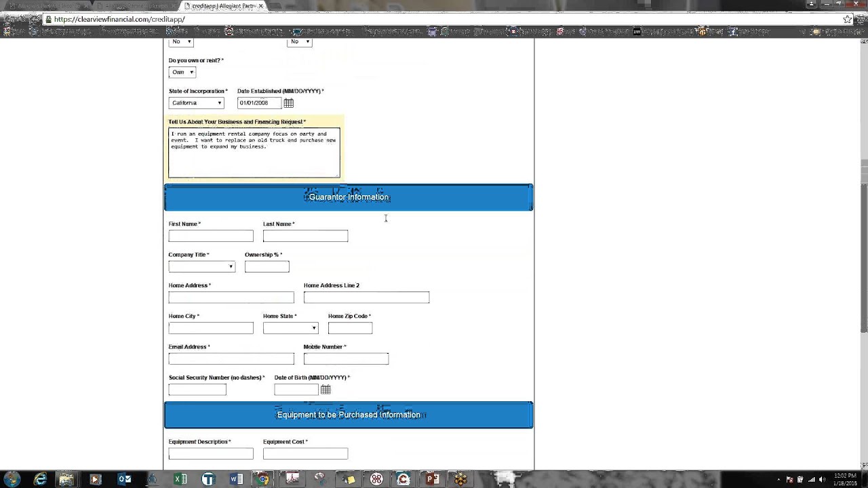Click the Mobile Number field

pyautogui.click(x=347, y=359)
